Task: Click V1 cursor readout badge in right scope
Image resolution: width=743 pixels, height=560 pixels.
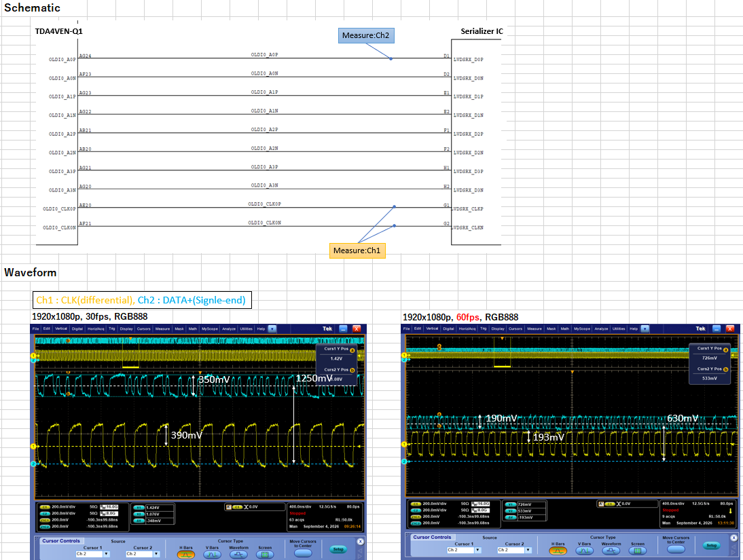Action: (510, 504)
